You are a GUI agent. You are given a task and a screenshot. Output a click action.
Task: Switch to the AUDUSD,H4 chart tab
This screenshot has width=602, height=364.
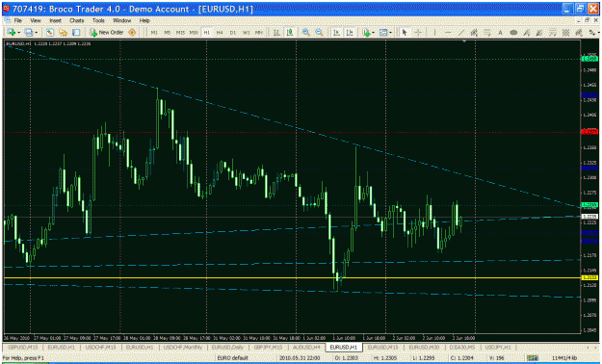pos(306,347)
